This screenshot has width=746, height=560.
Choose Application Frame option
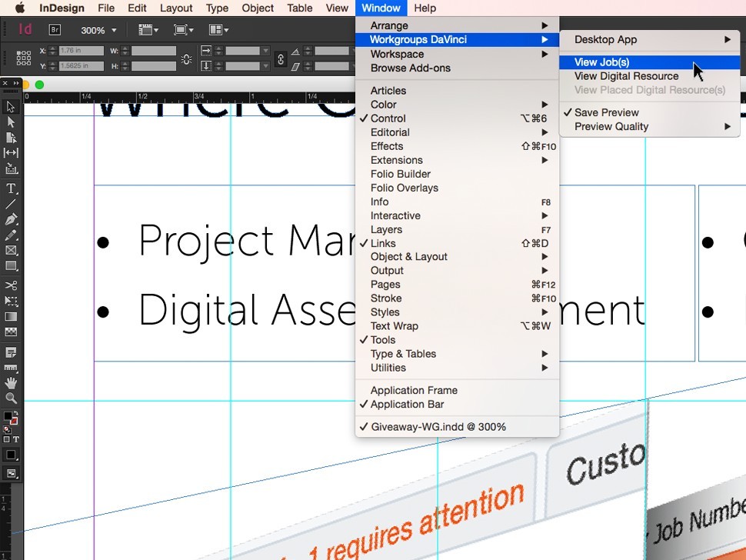click(457, 390)
